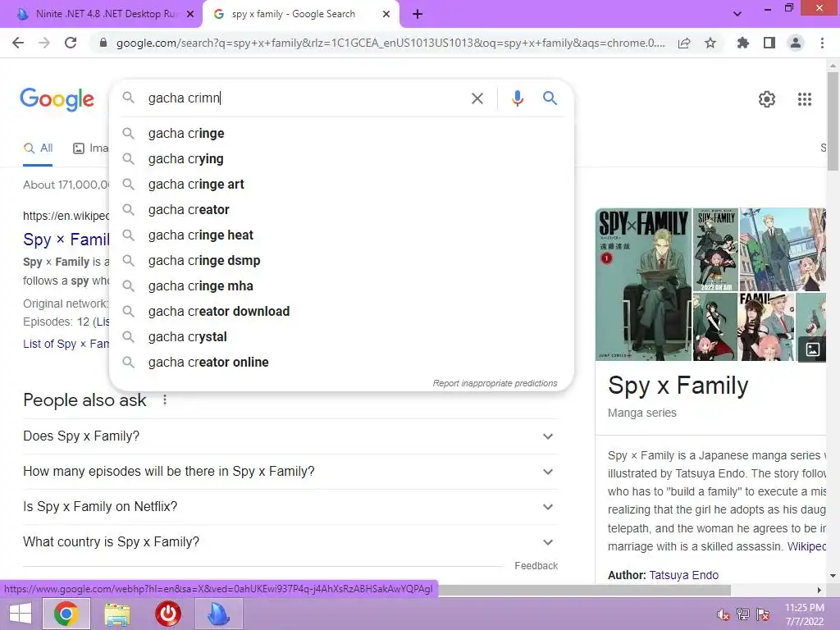Viewport: 840px width, 630px height.
Task: Open Chrome three-dot menu
Action: [822, 43]
